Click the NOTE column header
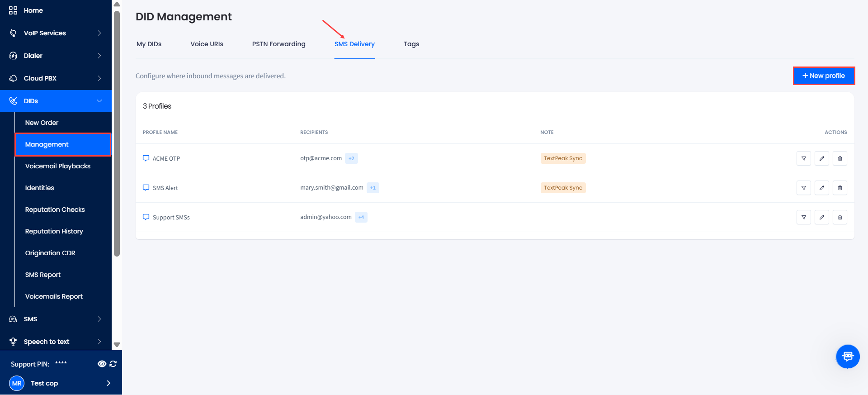 pos(547,132)
